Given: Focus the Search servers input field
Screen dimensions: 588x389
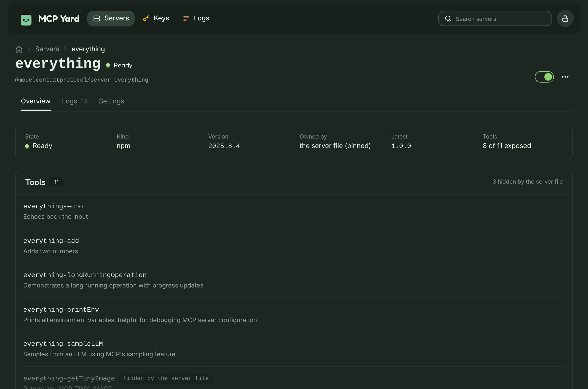Looking at the screenshot, I should click(495, 19).
